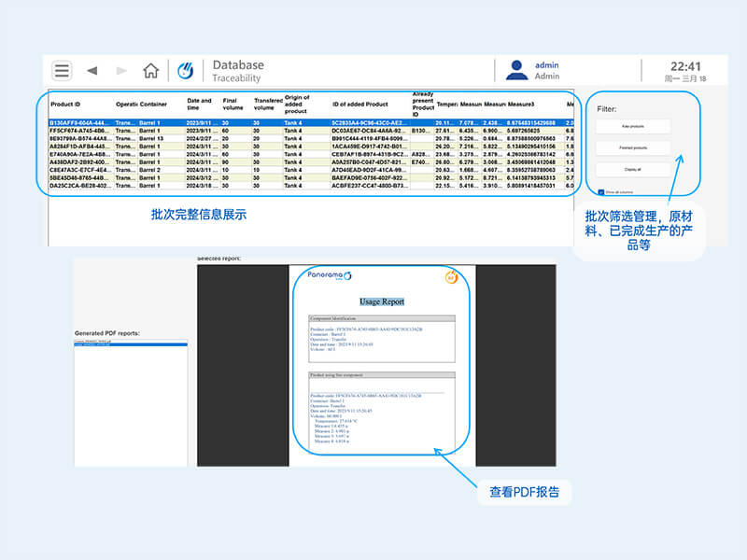The width and height of the screenshot is (747, 560).
Task: Click the orange badge in report corner
Action: tap(450, 277)
